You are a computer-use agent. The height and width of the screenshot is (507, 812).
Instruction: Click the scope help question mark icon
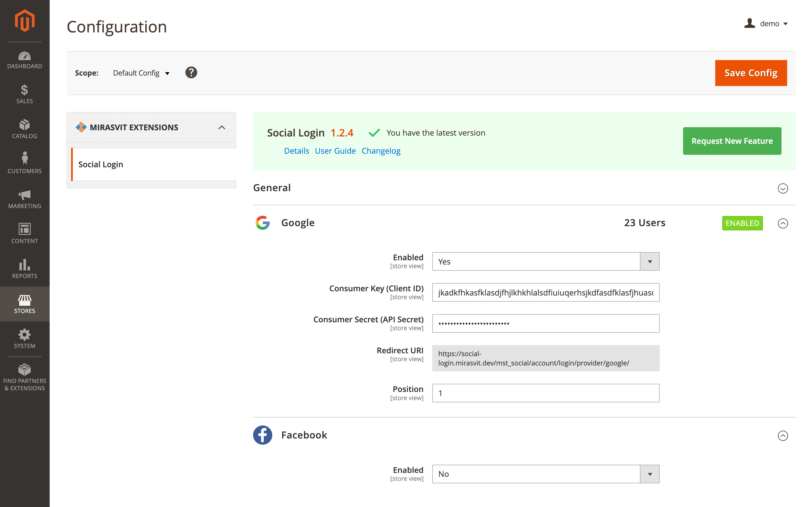coord(191,73)
